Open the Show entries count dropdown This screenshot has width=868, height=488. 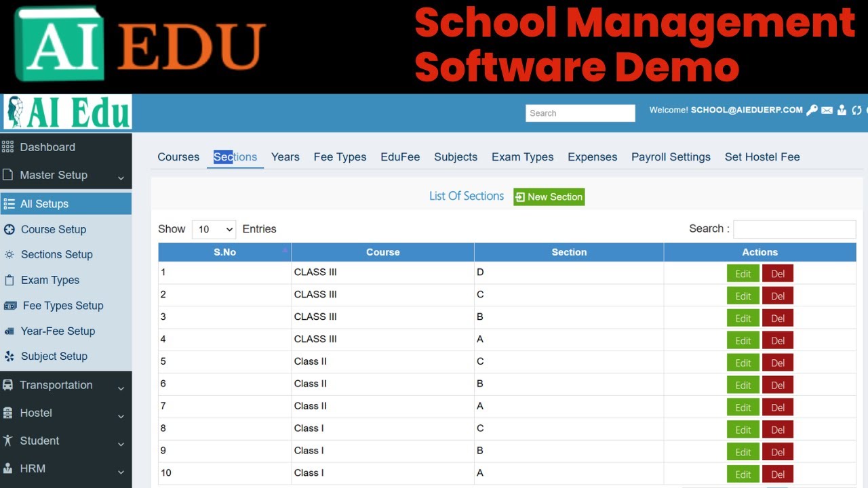214,230
